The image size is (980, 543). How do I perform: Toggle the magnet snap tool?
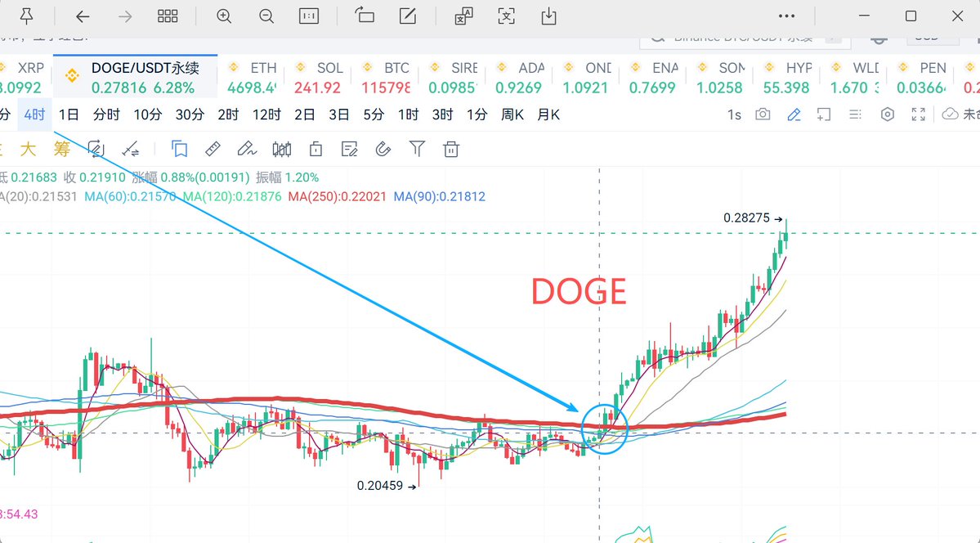pyautogui.click(x=383, y=149)
